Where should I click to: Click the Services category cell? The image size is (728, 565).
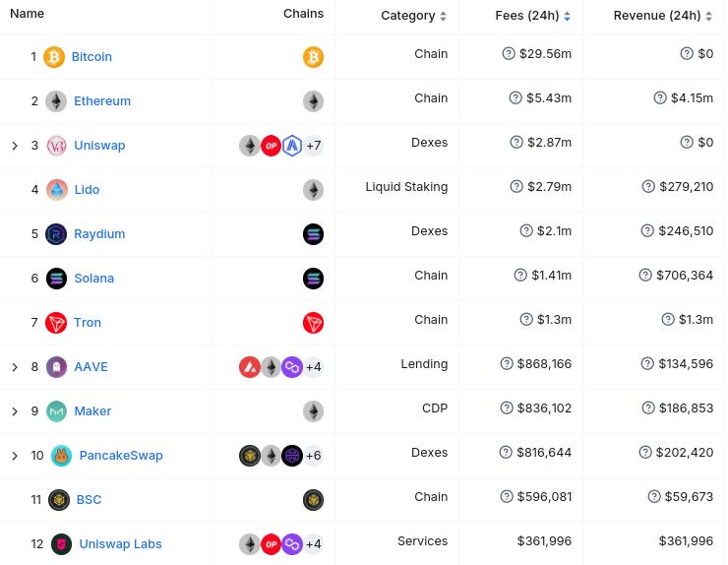click(x=422, y=541)
